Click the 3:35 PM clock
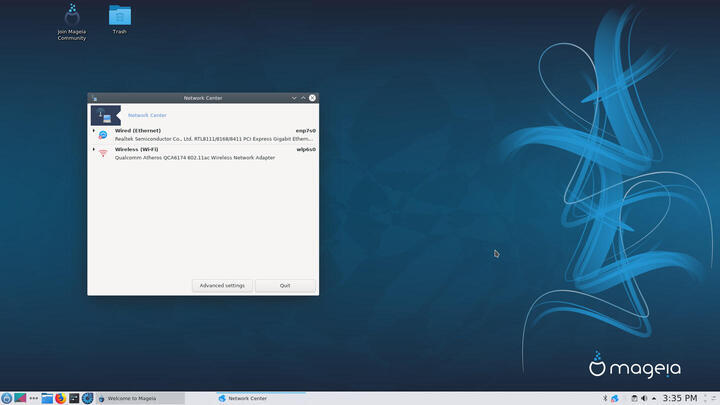Screen dimensions: 720x405 (680, 398)
